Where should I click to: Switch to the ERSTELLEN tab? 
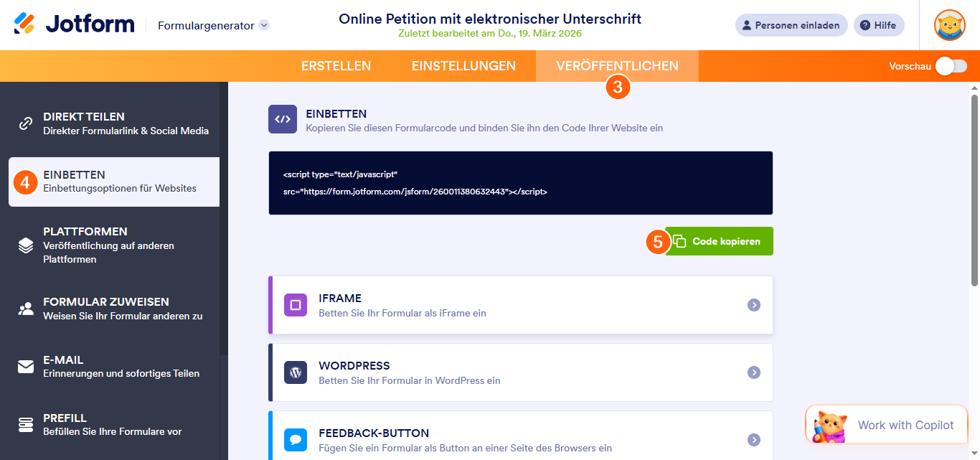(336, 65)
